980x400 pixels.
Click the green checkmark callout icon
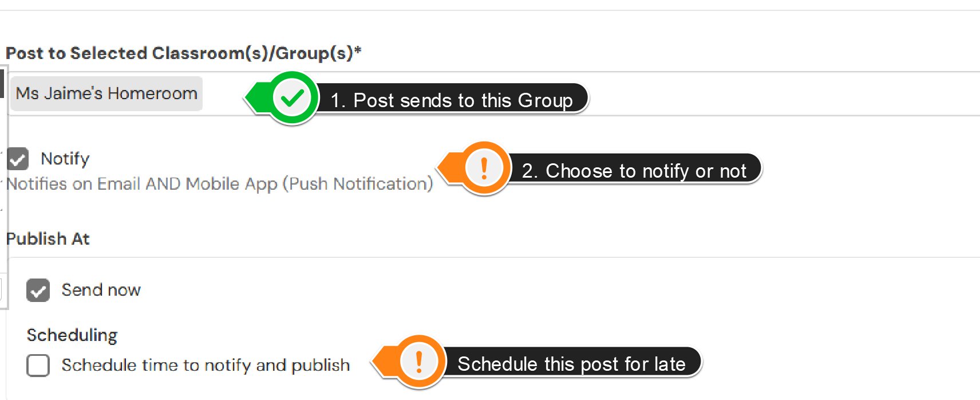(292, 98)
